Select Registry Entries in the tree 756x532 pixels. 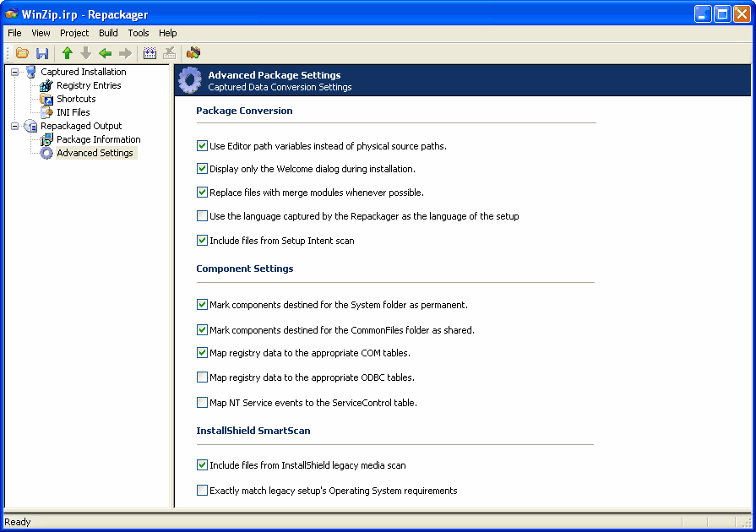pos(88,85)
